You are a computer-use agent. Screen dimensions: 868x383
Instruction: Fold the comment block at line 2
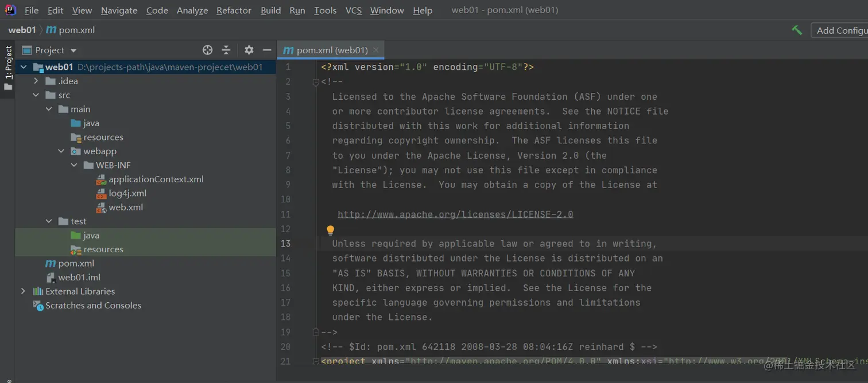pos(315,82)
